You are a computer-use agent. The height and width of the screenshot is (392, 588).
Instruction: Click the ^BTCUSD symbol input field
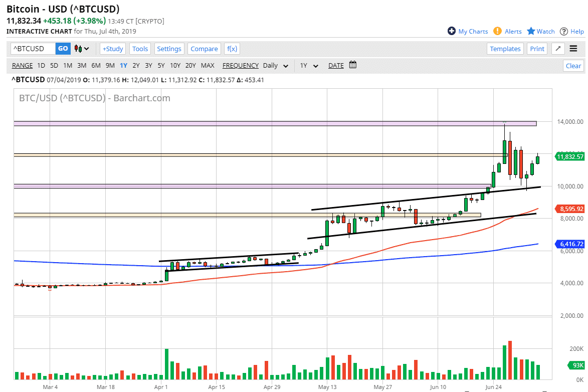coord(33,49)
